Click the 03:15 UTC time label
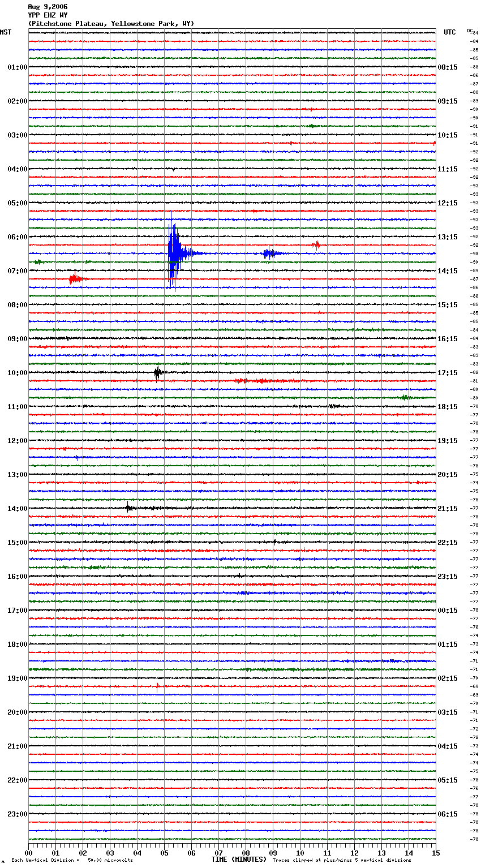The height and width of the screenshot is (868, 481). [x=448, y=712]
